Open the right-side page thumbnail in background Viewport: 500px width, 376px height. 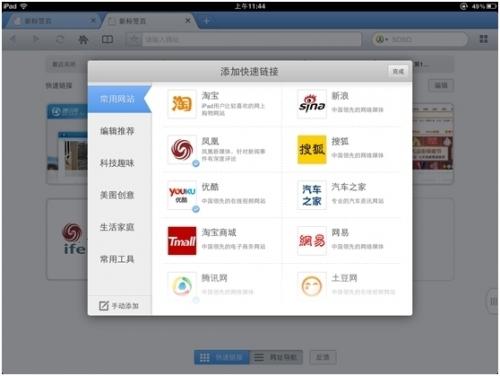click(433, 143)
